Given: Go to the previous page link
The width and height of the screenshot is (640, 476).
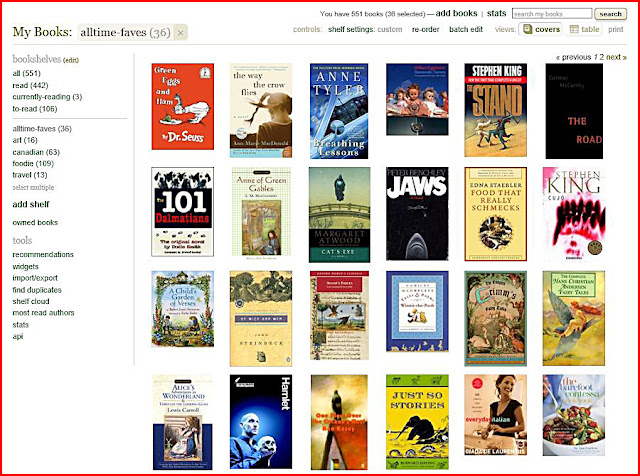Looking at the screenshot, I should [x=573, y=57].
